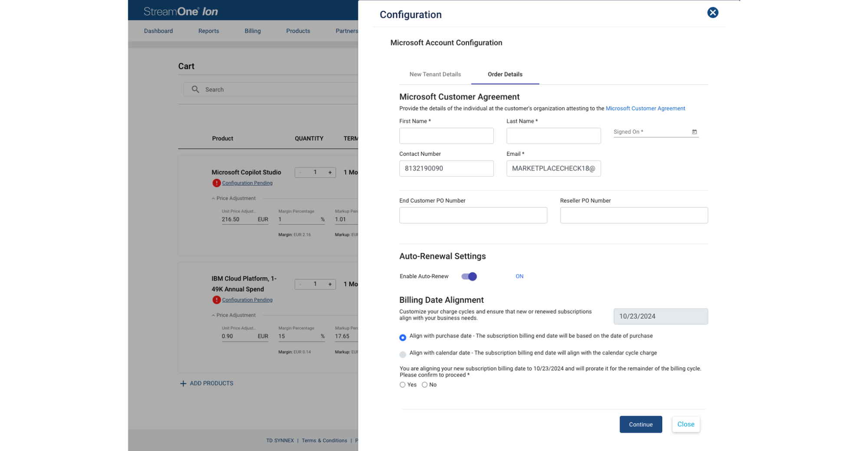868x451 pixels.
Task: Click the Cart Search field
Action: pyautogui.click(x=271, y=89)
